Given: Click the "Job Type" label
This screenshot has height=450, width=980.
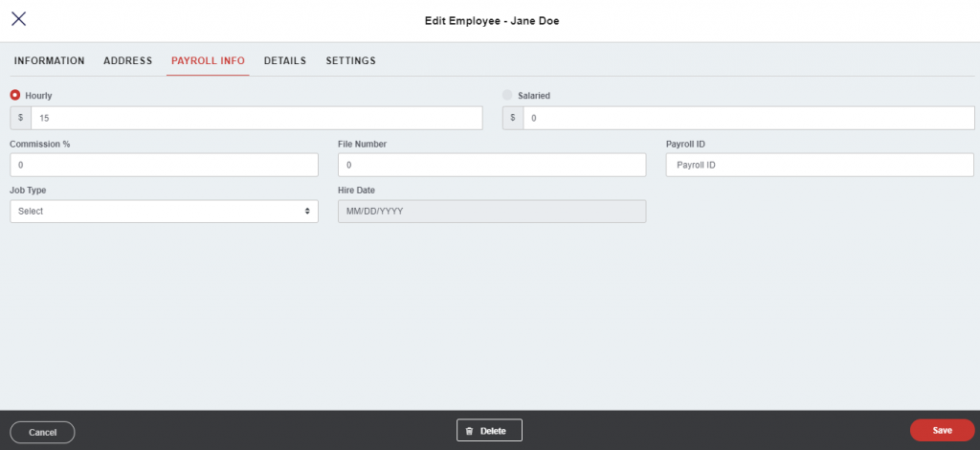Looking at the screenshot, I should click(x=28, y=190).
